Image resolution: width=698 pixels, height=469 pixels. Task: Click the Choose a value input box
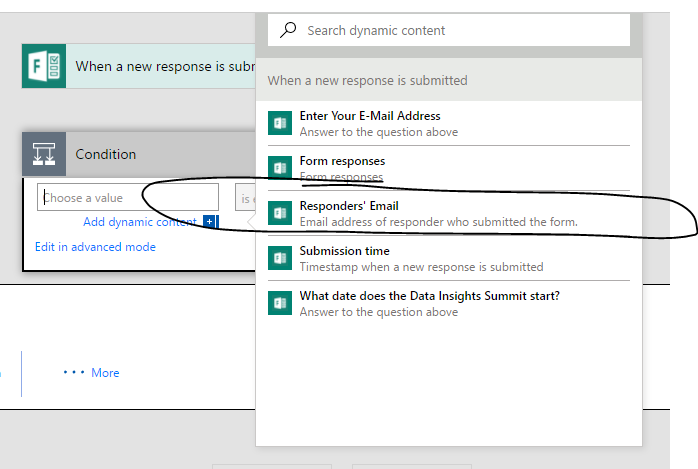click(x=127, y=198)
